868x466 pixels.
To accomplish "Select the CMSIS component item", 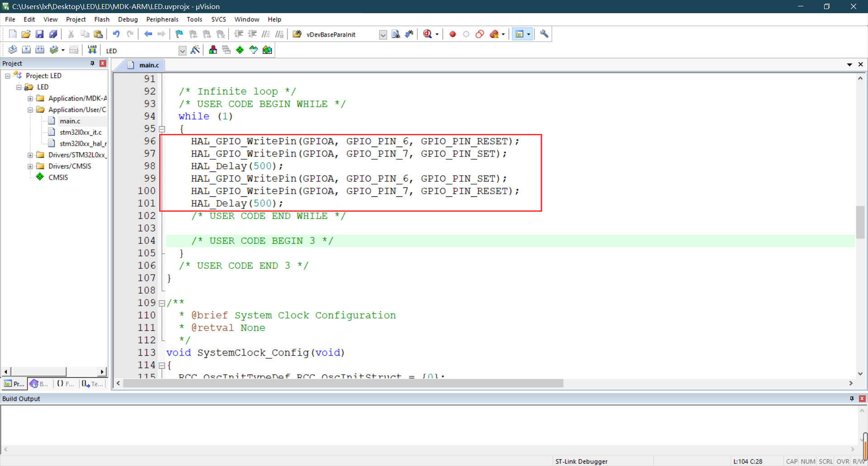I will pos(58,177).
